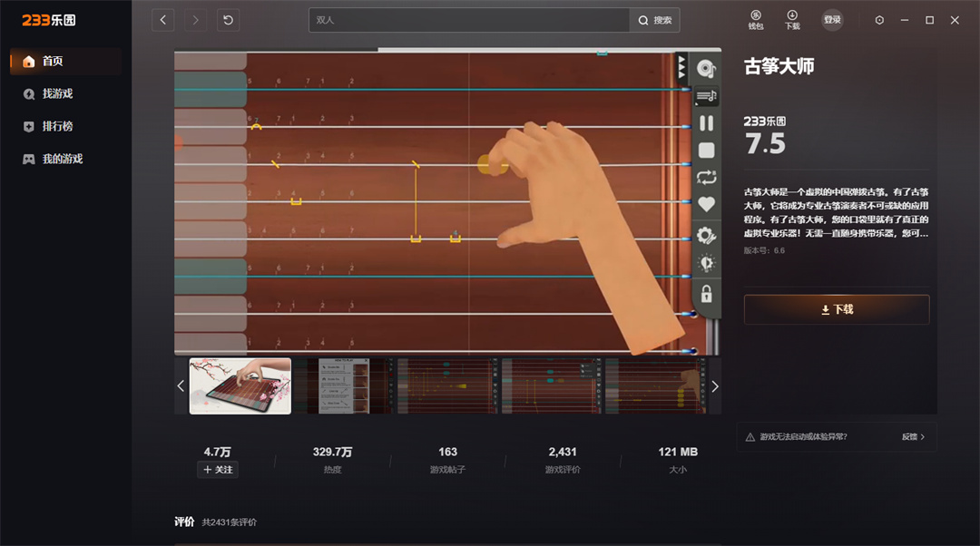Click the 版本号: 6.6 text
This screenshot has height=546, width=980.
(x=764, y=250)
